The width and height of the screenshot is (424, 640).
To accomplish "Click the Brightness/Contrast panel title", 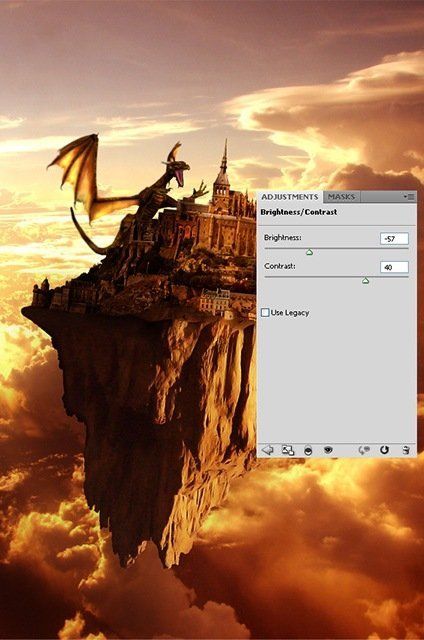I will coord(299,212).
